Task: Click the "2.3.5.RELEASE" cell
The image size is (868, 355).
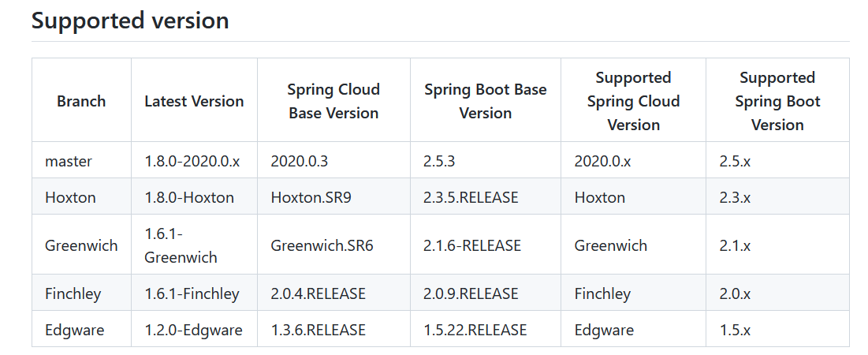Action: 471,197
